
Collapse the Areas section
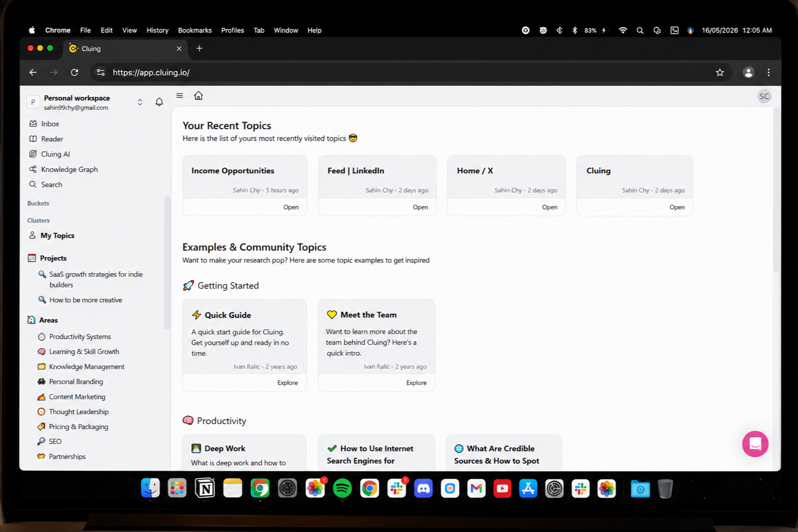(43, 320)
